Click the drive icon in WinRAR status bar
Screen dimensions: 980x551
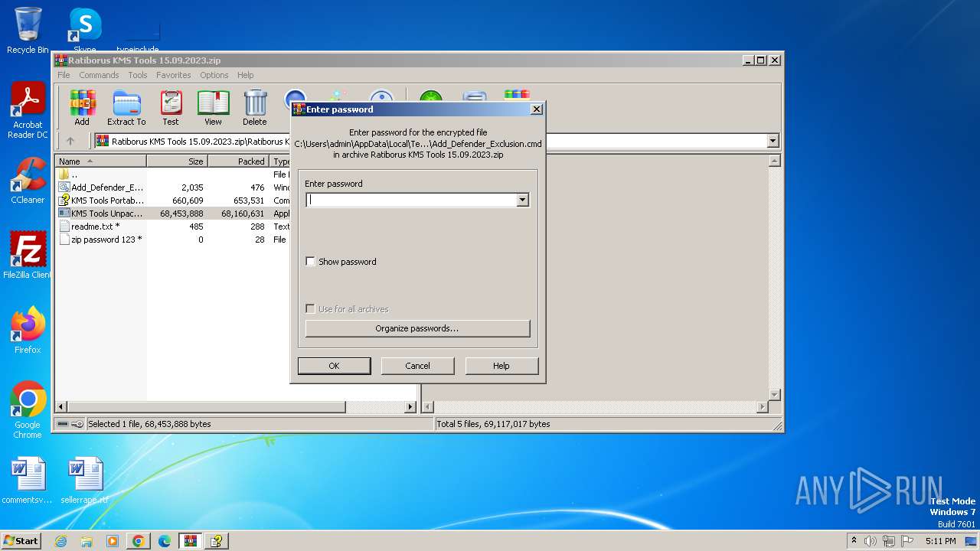pyautogui.click(x=63, y=424)
